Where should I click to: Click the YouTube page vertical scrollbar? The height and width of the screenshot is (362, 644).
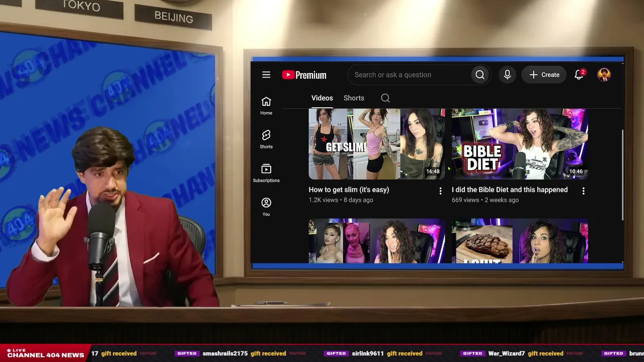click(622, 174)
